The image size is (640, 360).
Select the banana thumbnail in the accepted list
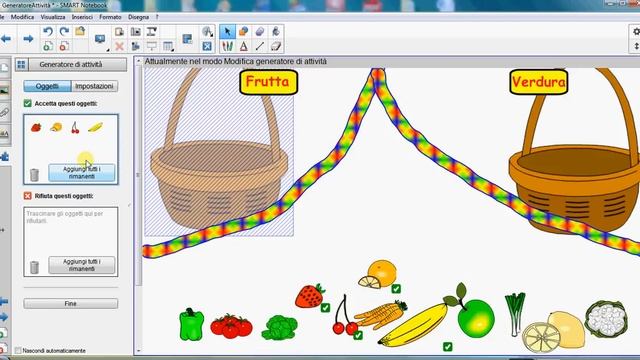(x=95, y=128)
